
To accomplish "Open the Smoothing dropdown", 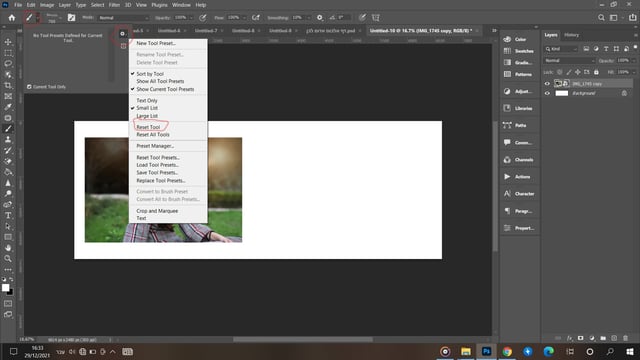I will [x=308, y=18].
